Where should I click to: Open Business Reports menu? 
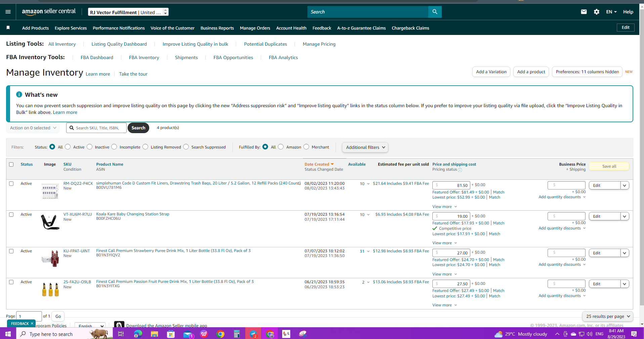217,28
